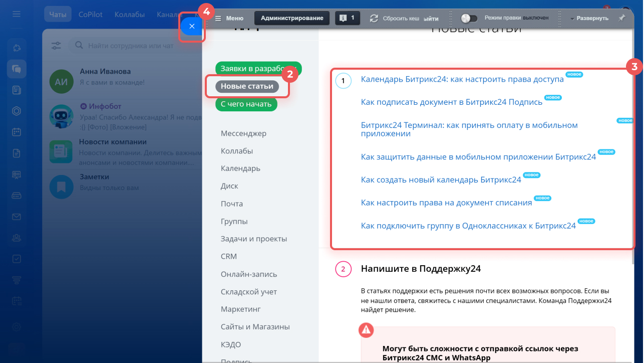The image size is (644, 363).
Task: Click the Заметки bookmark avatar
Action: click(x=62, y=187)
